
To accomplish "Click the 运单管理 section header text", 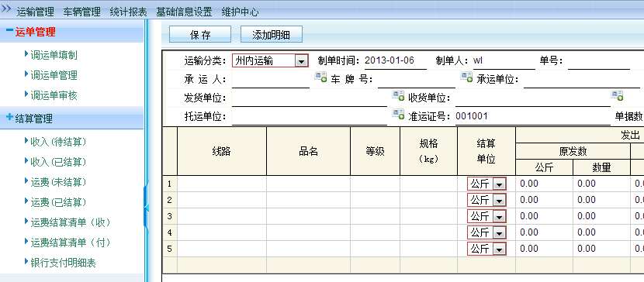I will click(x=36, y=33).
